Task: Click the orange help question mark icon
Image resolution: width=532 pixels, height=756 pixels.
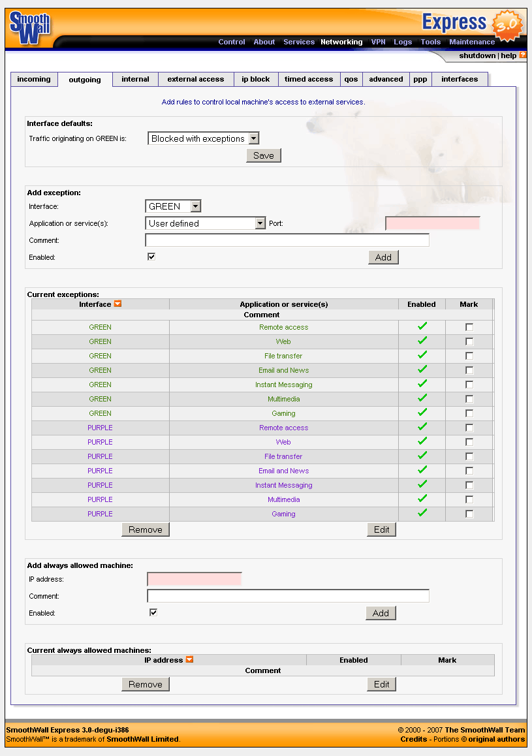Action: click(523, 55)
